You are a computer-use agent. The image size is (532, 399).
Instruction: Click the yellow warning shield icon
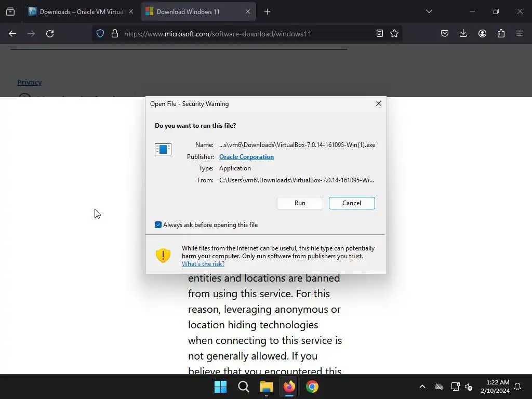163,256
